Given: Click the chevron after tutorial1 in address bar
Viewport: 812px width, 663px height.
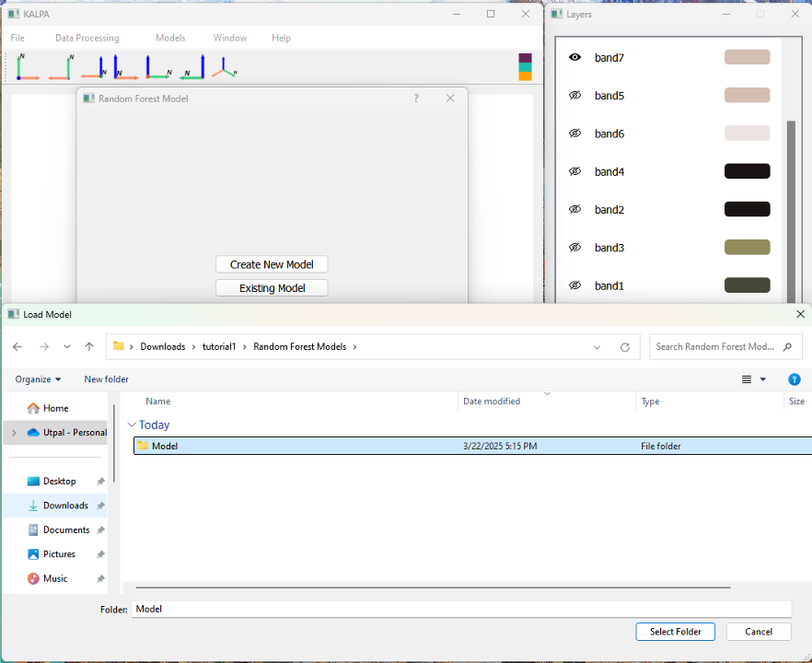Looking at the screenshot, I should pos(245,347).
